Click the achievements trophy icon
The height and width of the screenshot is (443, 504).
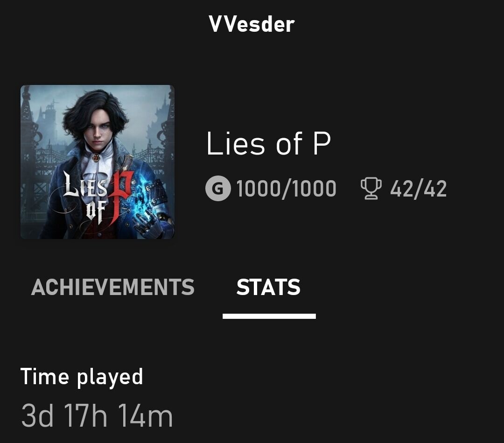(x=371, y=189)
